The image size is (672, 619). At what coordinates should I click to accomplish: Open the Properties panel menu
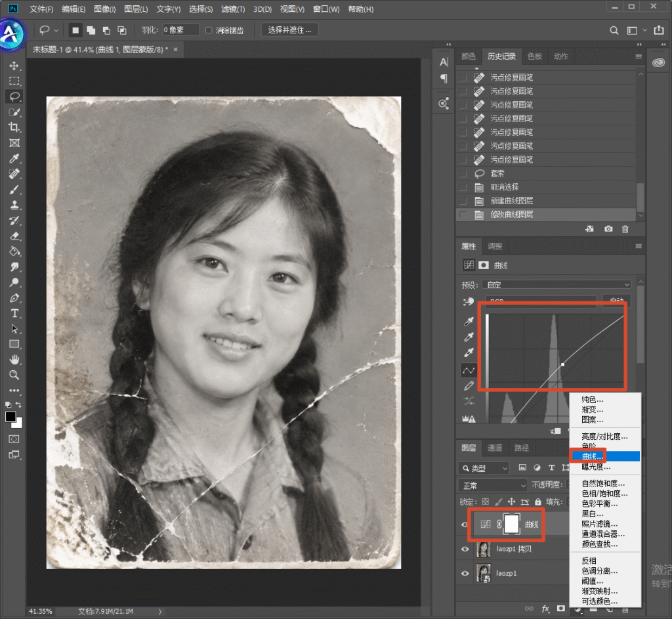tap(639, 247)
